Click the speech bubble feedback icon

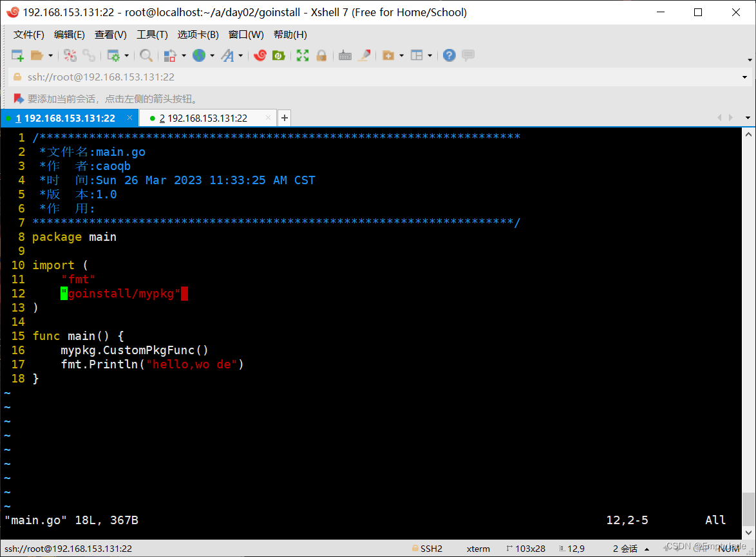pyautogui.click(x=468, y=55)
